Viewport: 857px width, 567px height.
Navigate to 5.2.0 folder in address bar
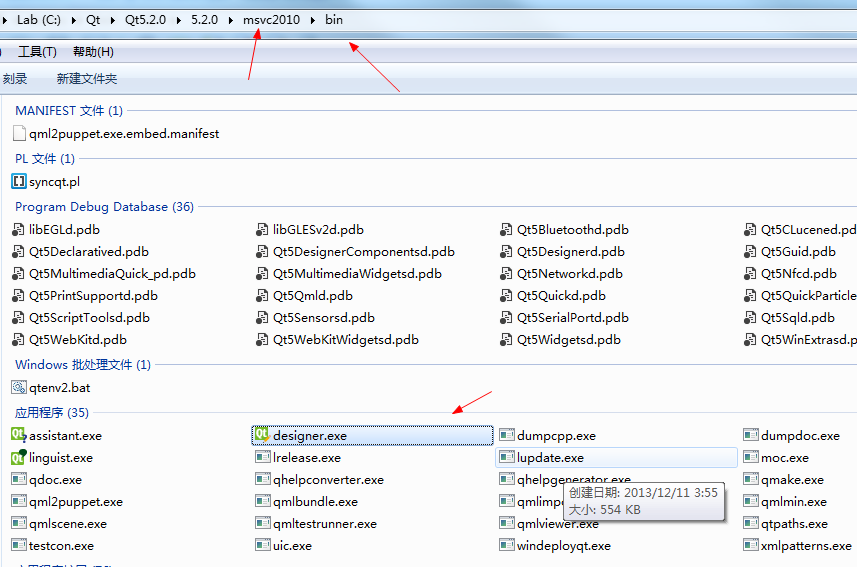pos(204,20)
